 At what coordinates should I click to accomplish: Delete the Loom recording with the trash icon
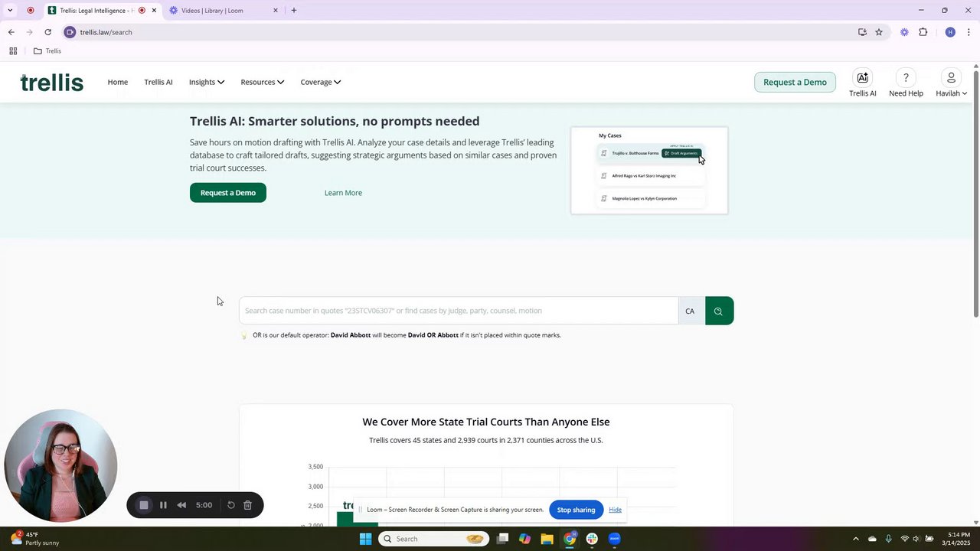click(x=247, y=505)
